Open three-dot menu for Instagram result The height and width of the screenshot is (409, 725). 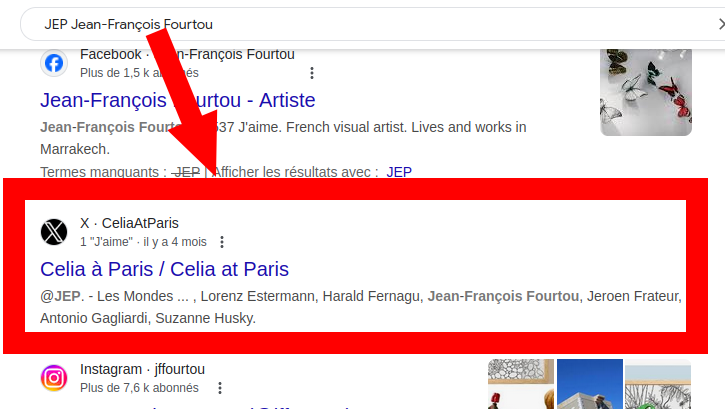tap(219, 388)
